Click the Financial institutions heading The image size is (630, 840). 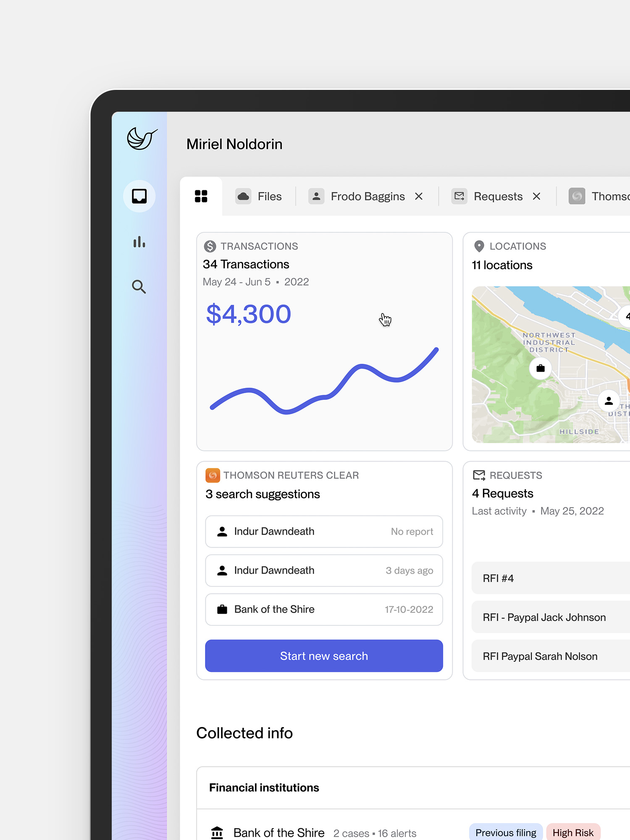coord(264,787)
